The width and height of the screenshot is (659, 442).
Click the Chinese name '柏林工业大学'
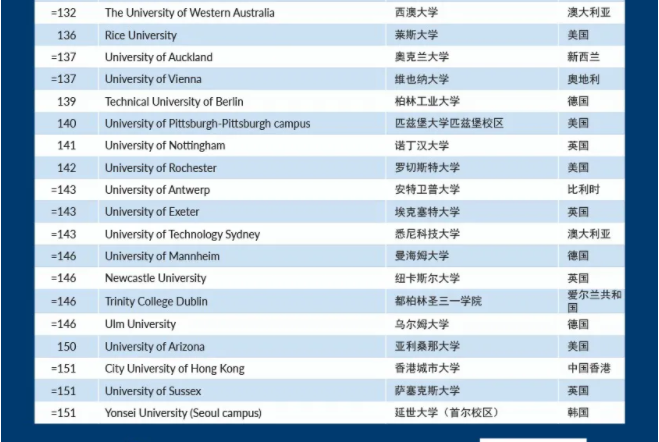click(x=427, y=101)
